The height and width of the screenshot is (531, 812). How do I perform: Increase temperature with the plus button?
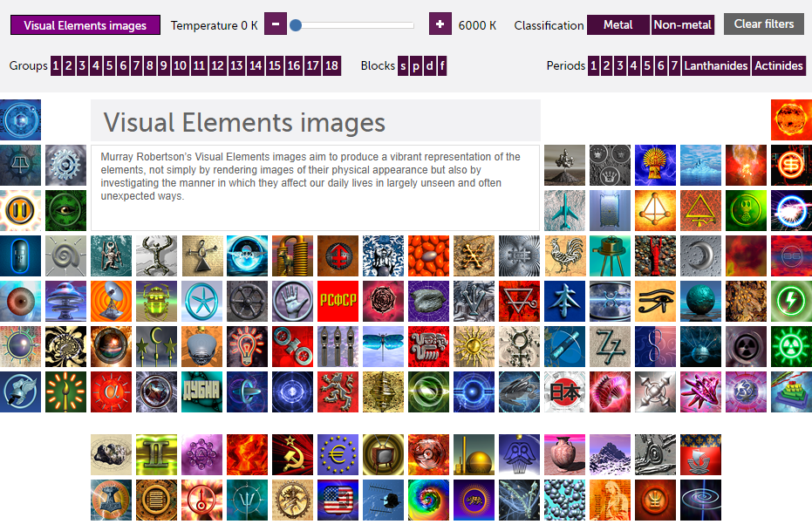[440, 24]
